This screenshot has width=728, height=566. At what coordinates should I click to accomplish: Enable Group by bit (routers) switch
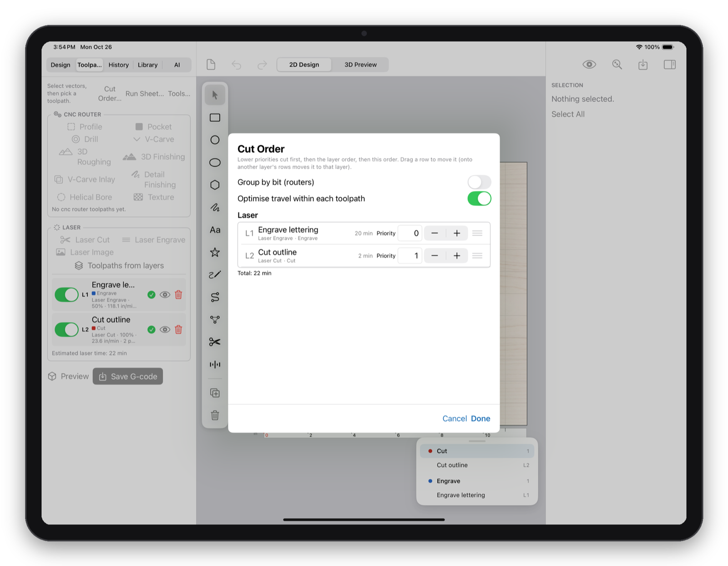(479, 182)
